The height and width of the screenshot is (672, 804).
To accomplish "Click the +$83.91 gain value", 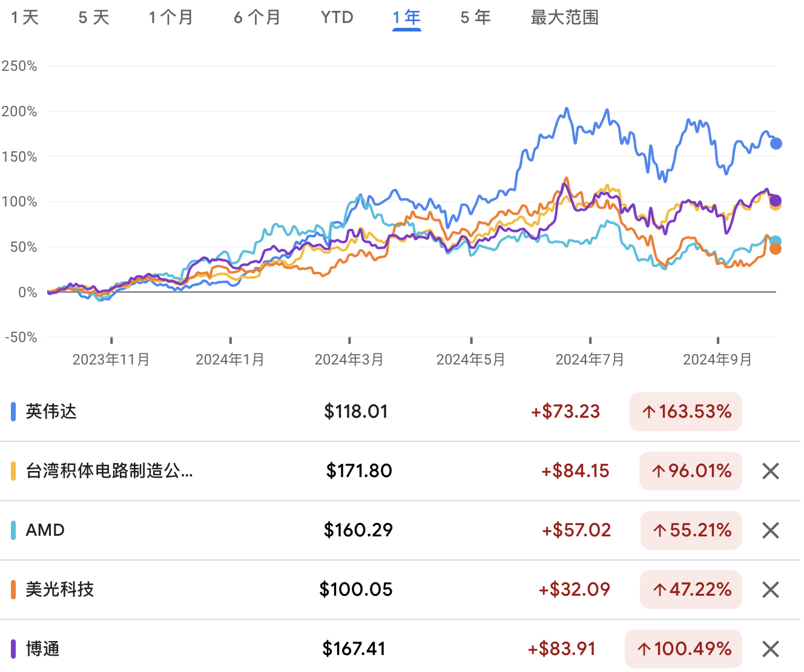I will (x=562, y=649).
